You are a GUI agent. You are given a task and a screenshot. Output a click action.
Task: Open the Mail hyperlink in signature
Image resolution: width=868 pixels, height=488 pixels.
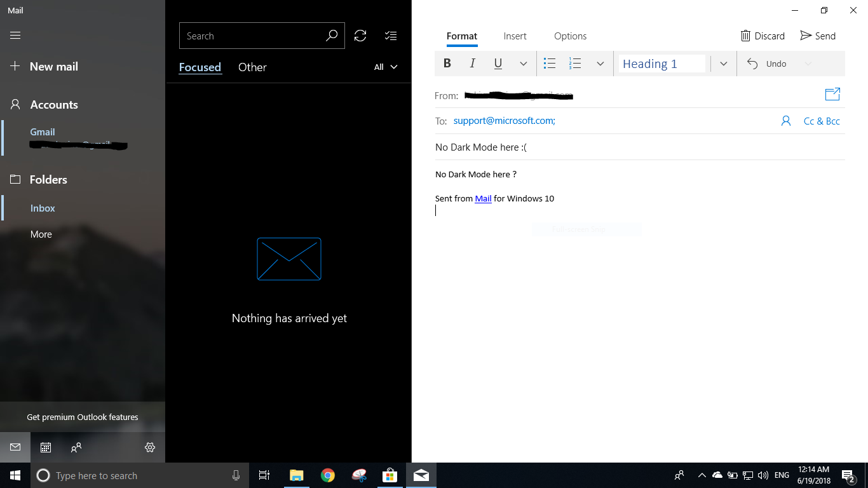tap(483, 198)
